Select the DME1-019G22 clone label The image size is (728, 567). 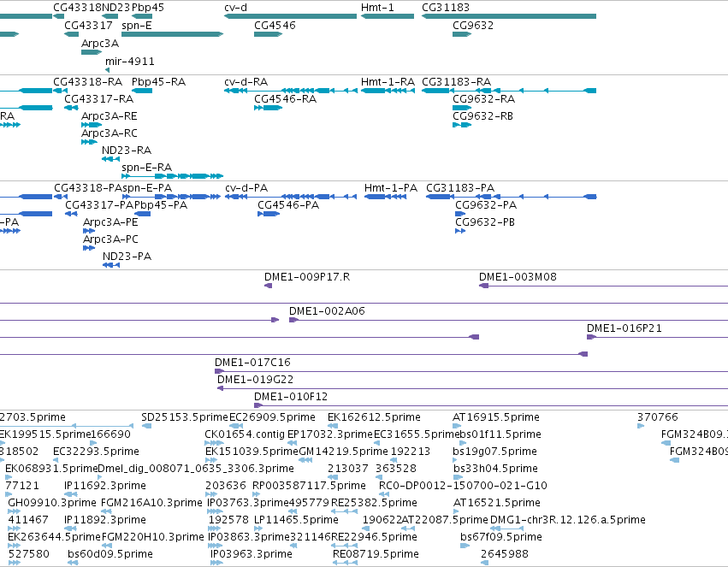(255, 380)
